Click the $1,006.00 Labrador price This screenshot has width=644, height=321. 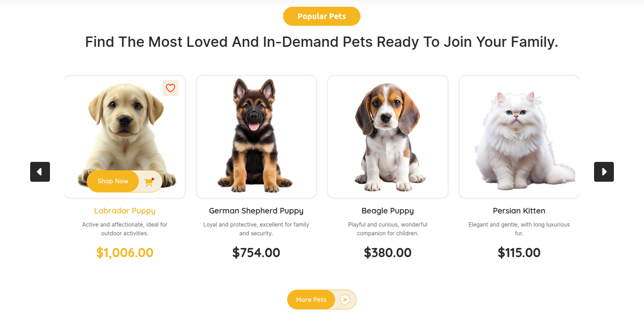coord(125,253)
